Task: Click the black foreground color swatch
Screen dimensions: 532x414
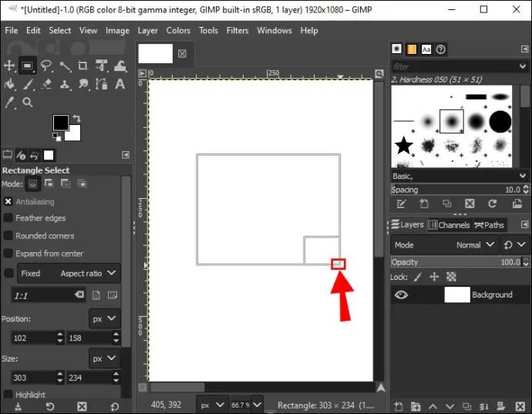Action: [61, 123]
